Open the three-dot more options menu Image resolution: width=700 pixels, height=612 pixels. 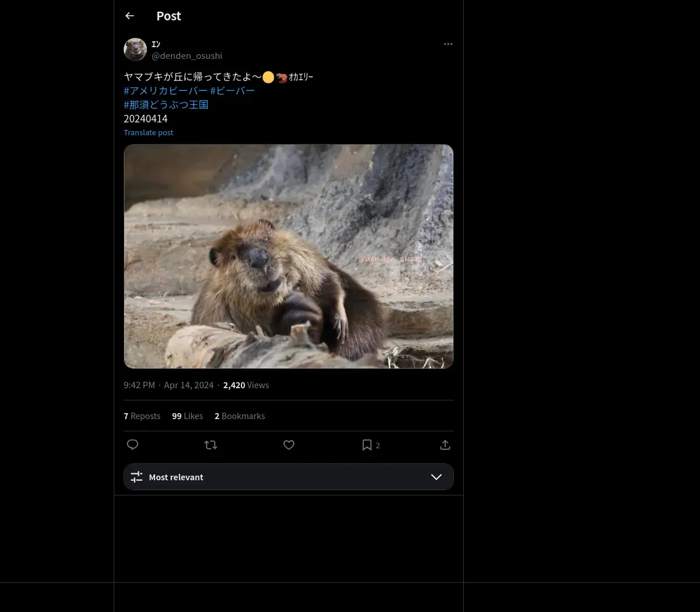pos(448,44)
